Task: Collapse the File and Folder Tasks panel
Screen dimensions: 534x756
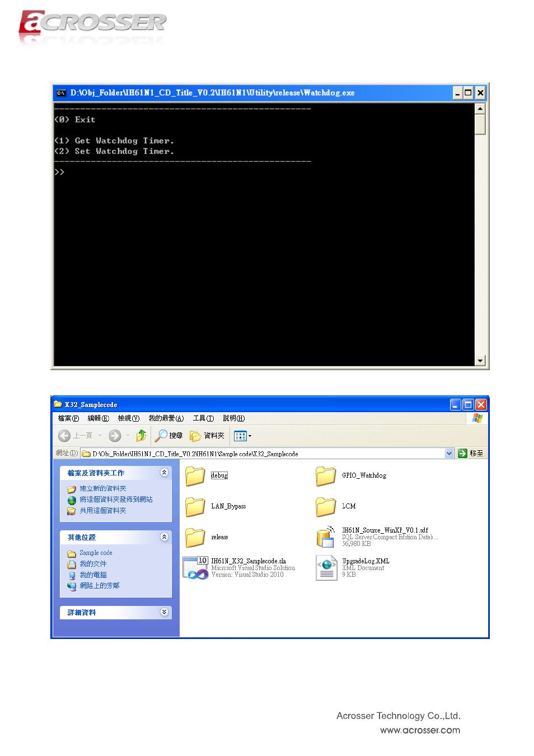Action: pyautogui.click(x=164, y=473)
